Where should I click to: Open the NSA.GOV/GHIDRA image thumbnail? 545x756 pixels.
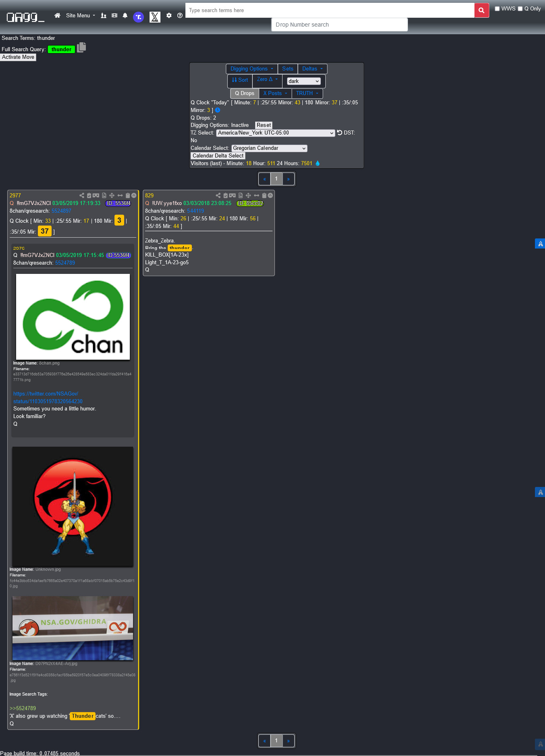(x=73, y=628)
